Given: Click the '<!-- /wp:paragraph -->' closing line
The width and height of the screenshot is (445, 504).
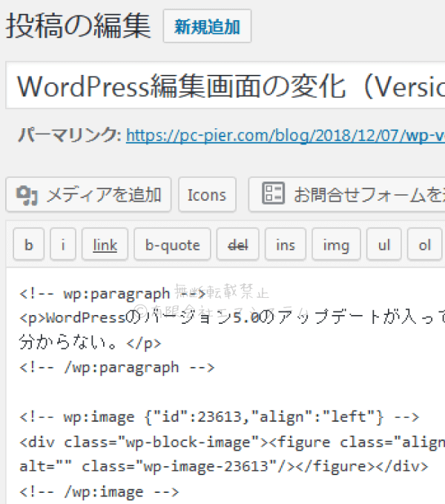Looking at the screenshot, I should point(116,368).
